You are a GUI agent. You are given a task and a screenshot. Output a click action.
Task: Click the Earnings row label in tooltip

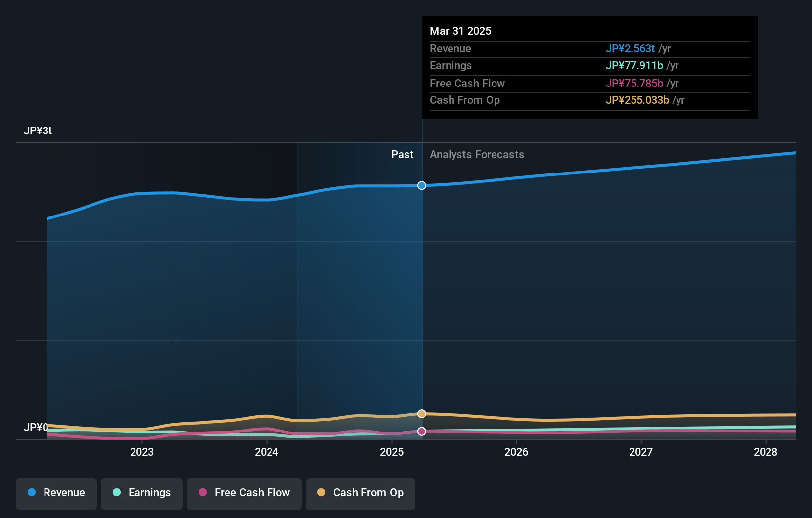click(451, 66)
